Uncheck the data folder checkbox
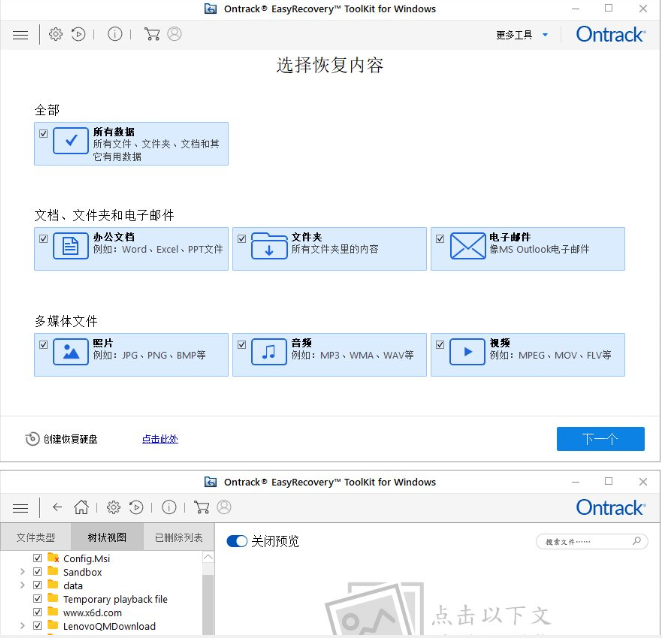 (x=38, y=585)
